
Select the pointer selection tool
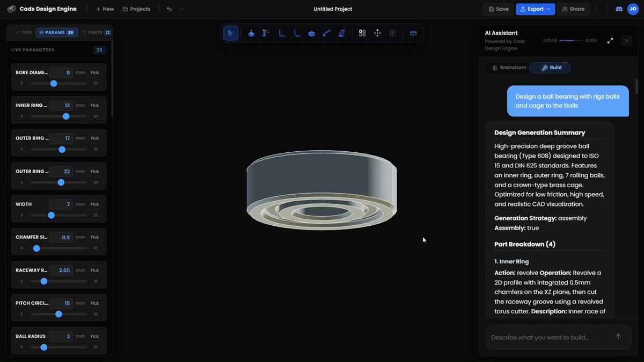click(230, 33)
